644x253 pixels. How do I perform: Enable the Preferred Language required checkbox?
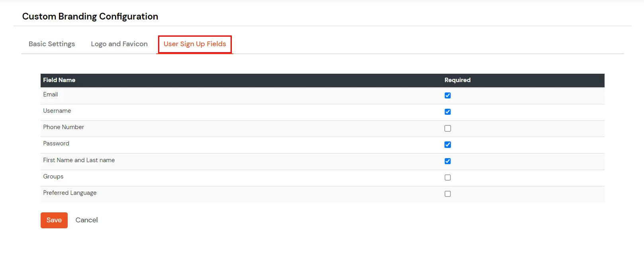click(447, 194)
